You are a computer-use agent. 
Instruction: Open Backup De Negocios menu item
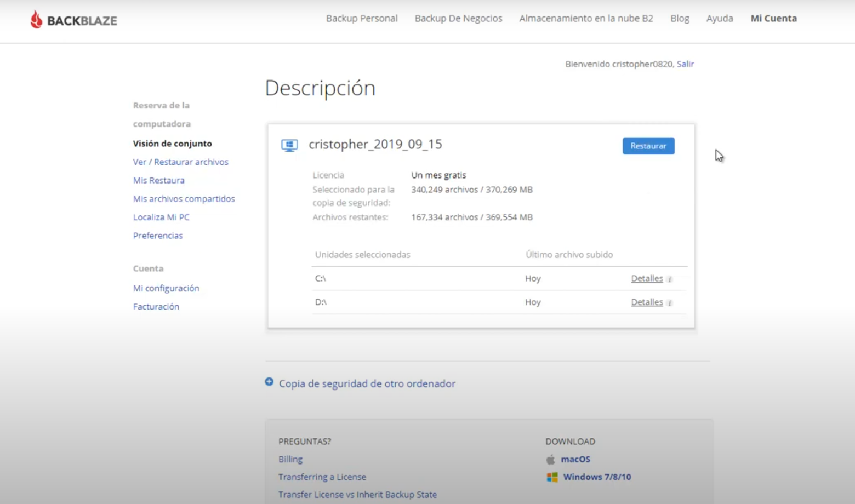458,19
